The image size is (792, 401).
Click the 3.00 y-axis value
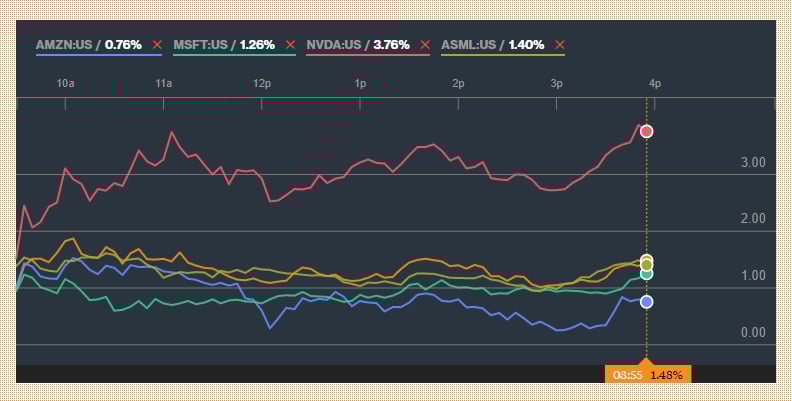click(x=753, y=163)
